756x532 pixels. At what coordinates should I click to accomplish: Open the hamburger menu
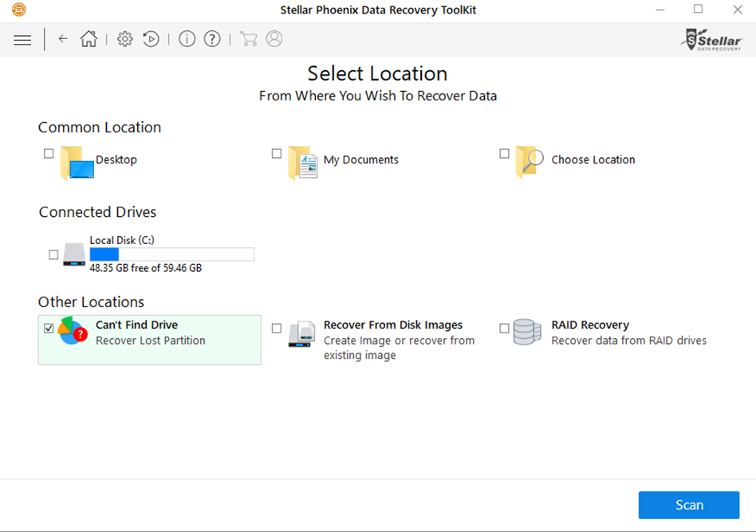click(22, 40)
